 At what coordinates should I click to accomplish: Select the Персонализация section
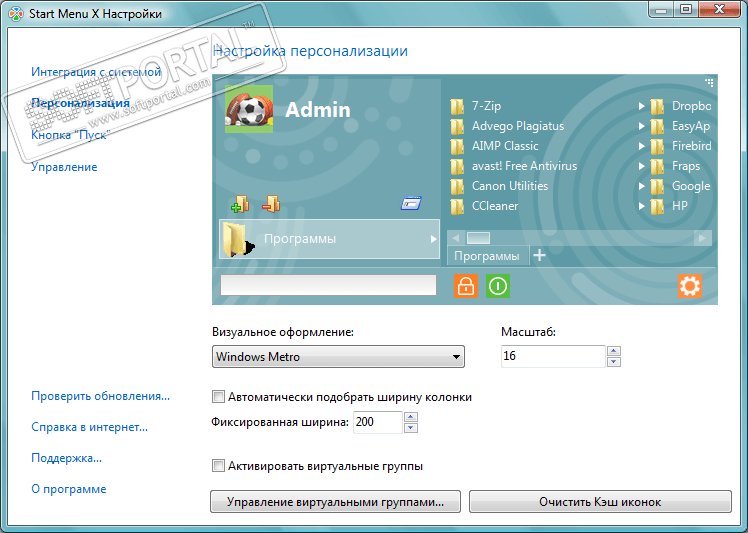click(x=80, y=103)
